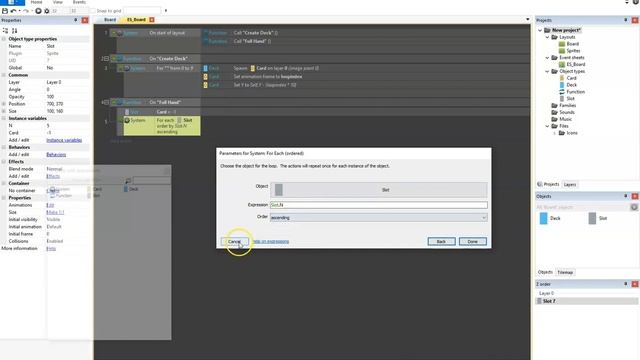Click the Object field showing Slot

[x=378, y=190]
